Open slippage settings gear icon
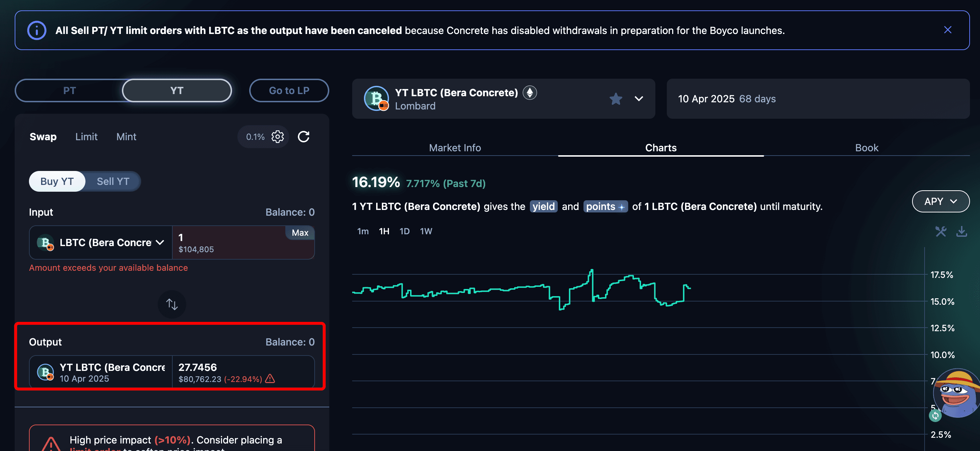Viewport: 980px width, 451px height. pyautogui.click(x=278, y=137)
